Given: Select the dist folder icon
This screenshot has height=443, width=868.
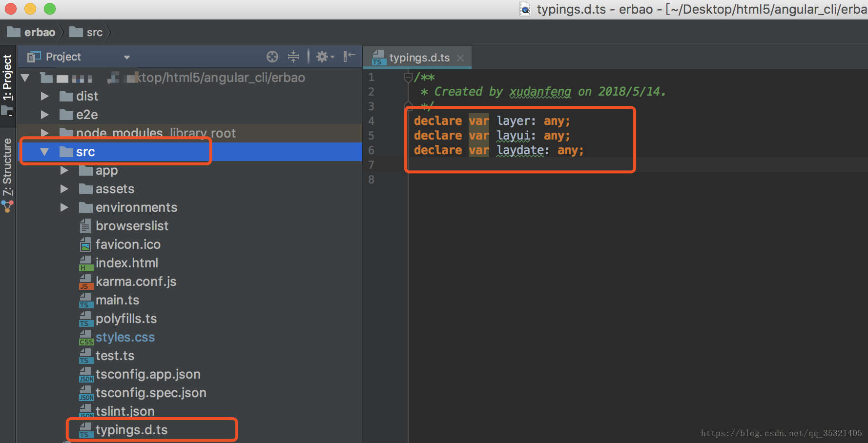Looking at the screenshot, I should [66, 96].
